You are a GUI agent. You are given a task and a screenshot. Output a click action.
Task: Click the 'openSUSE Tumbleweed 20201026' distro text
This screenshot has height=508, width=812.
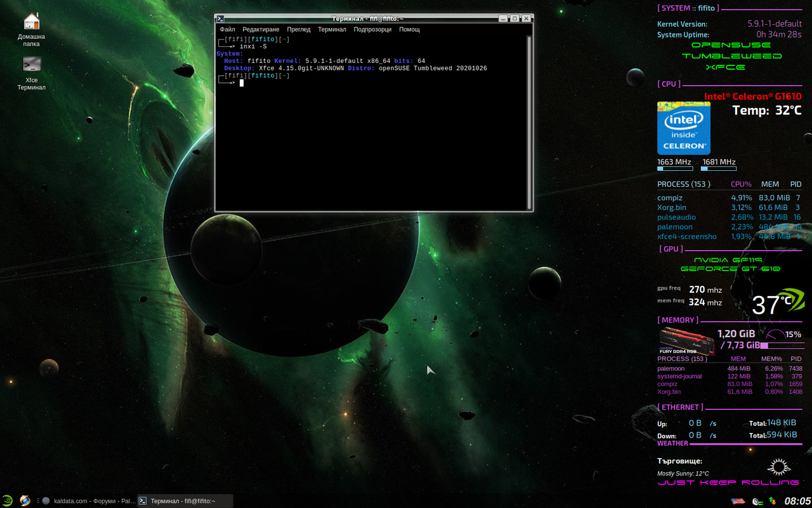click(433, 68)
